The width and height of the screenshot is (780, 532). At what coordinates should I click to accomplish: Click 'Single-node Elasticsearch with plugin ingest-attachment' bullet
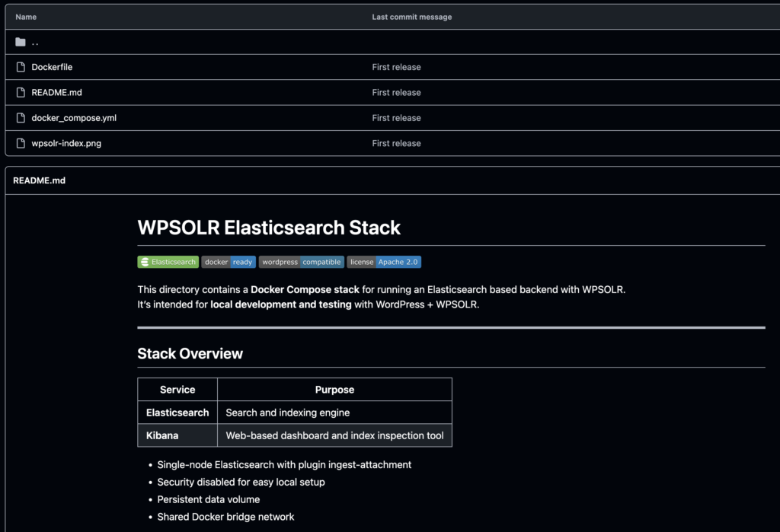click(284, 465)
